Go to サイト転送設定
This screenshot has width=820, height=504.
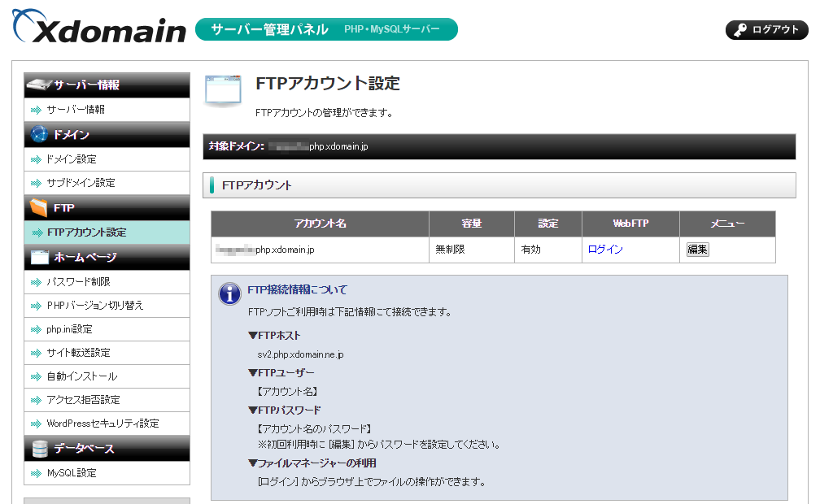tap(107, 353)
